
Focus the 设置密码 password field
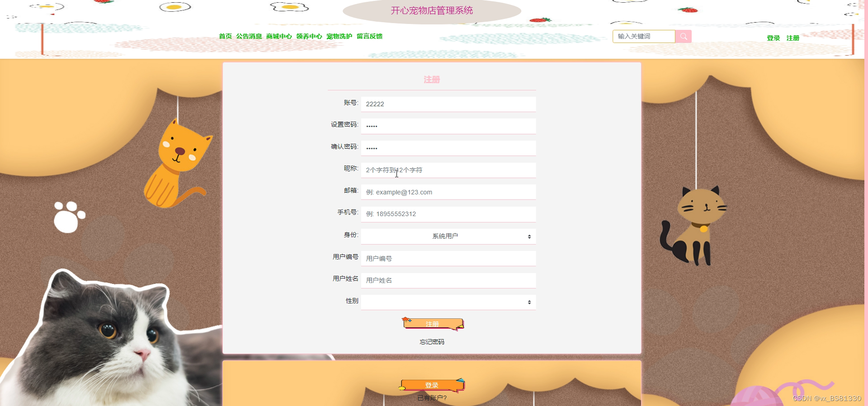coord(448,126)
